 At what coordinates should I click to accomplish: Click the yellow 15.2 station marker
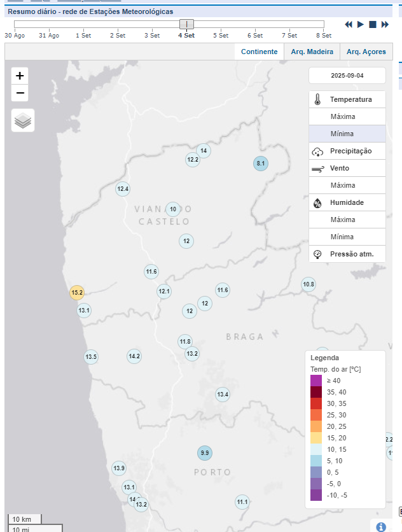[77, 293]
